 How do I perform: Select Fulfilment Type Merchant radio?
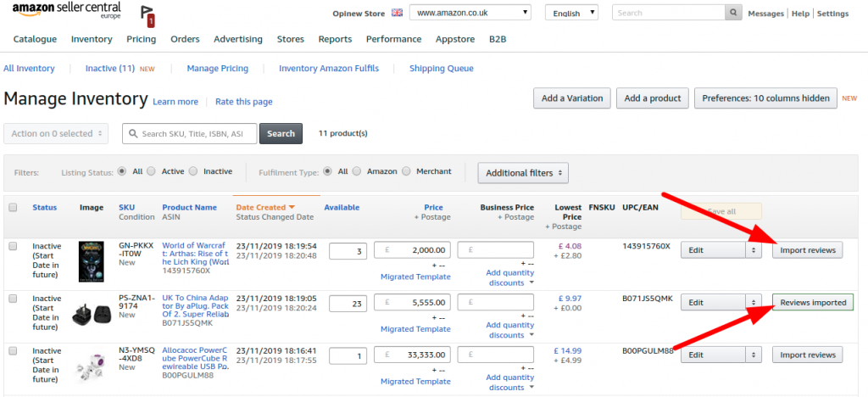coord(406,171)
